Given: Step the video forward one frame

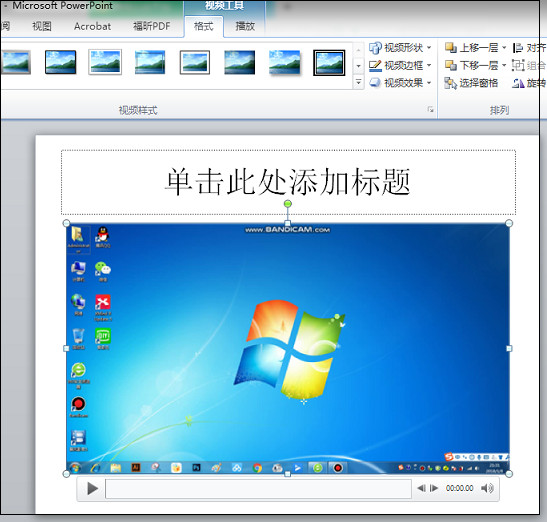Looking at the screenshot, I should [x=434, y=488].
